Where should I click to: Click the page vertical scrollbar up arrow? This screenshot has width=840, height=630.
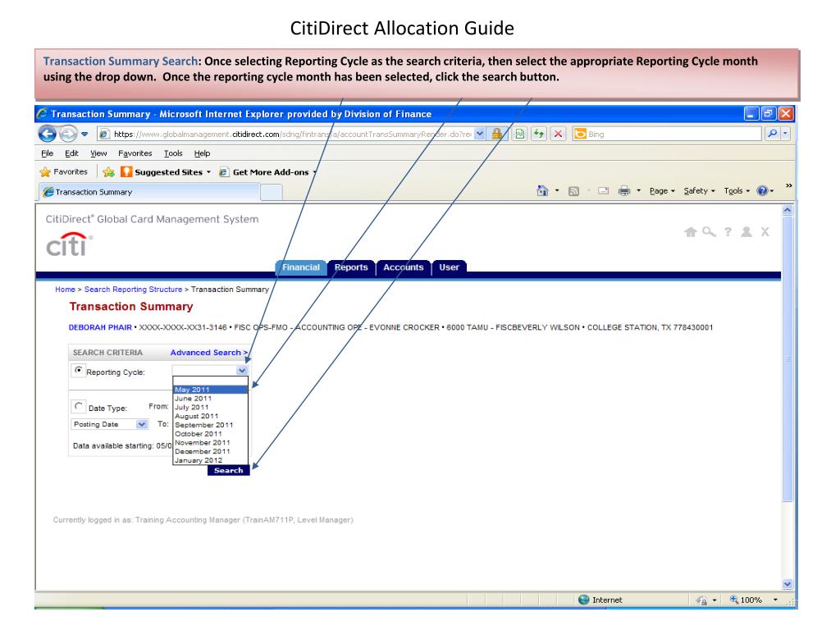tap(787, 210)
